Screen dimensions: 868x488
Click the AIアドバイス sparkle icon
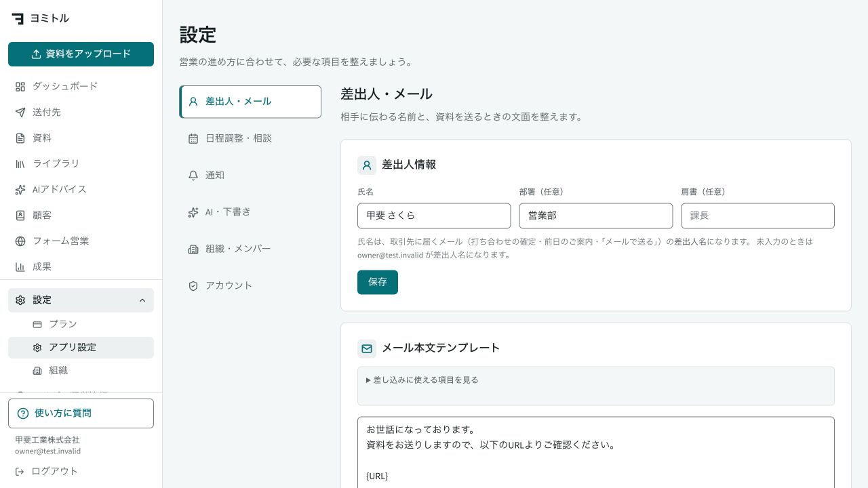click(20, 190)
